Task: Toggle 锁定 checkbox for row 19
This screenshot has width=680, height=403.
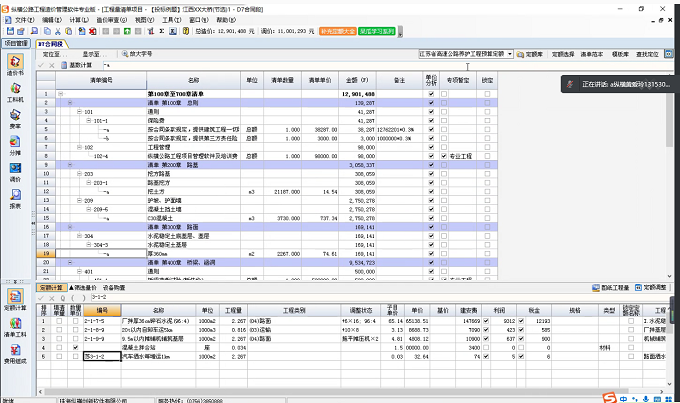Action: (487, 254)
